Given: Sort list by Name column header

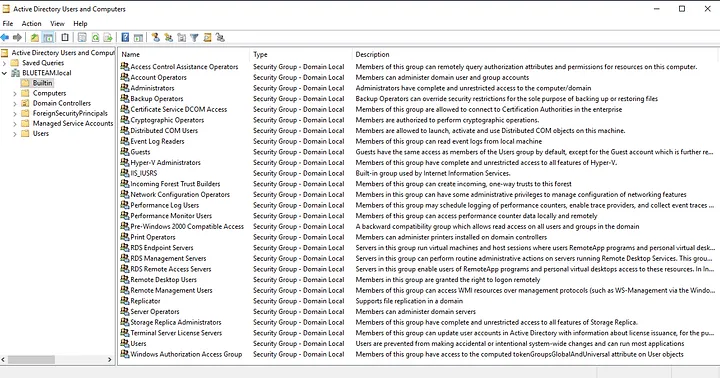Looking at the screenshot, I should [x=184, y=54].
